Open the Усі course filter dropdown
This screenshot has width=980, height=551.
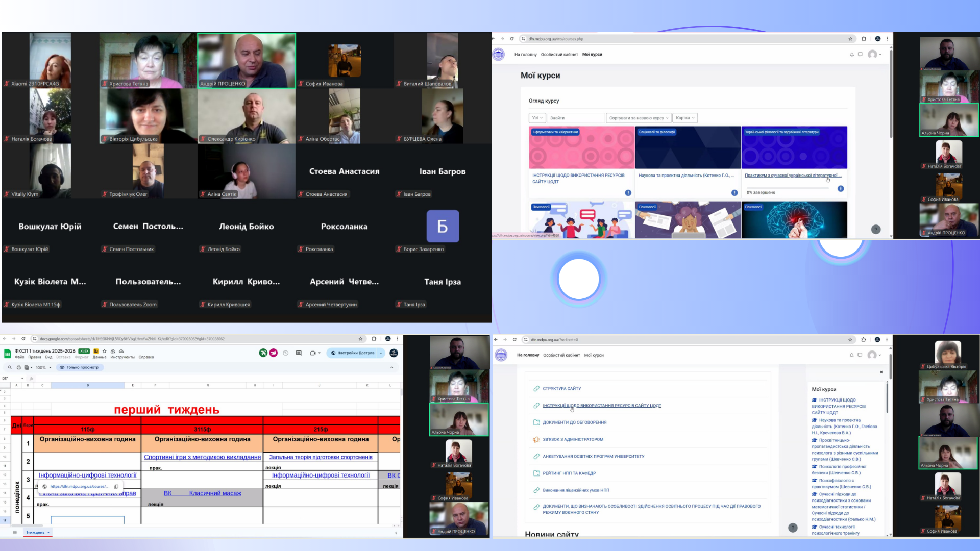click(537, 118)
